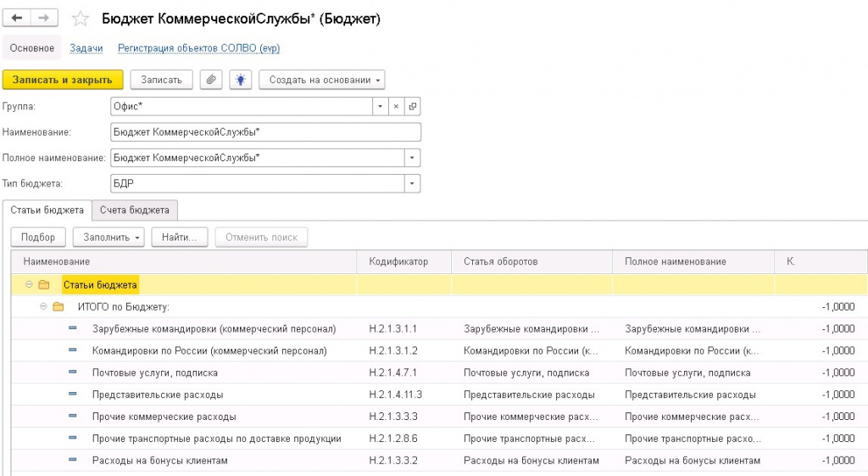Select the Представительские расходы row
868x476 pixels.
[x=158, y=395]
